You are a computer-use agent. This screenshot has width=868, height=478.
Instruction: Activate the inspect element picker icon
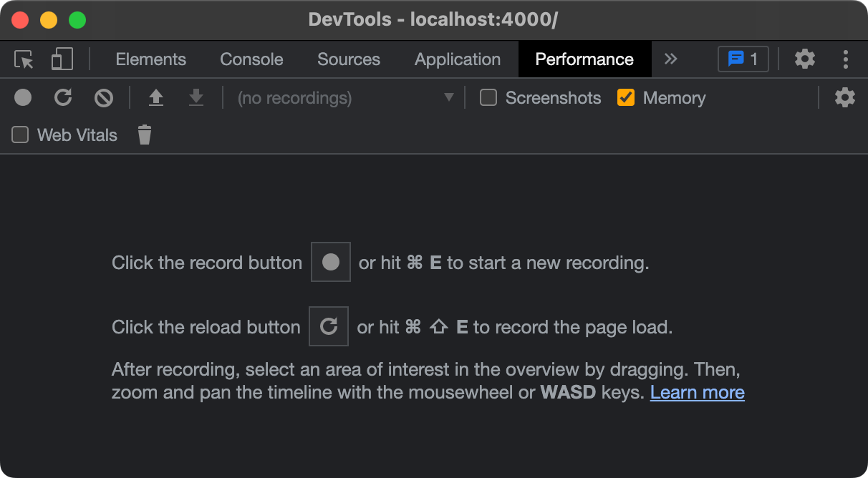24,59
